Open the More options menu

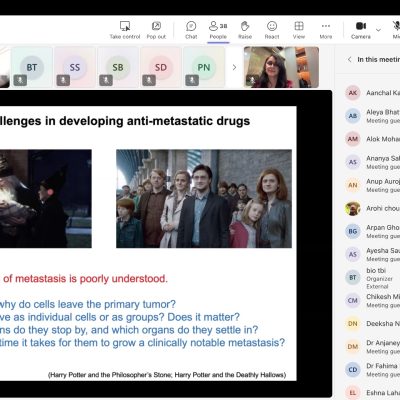point(326,30)
